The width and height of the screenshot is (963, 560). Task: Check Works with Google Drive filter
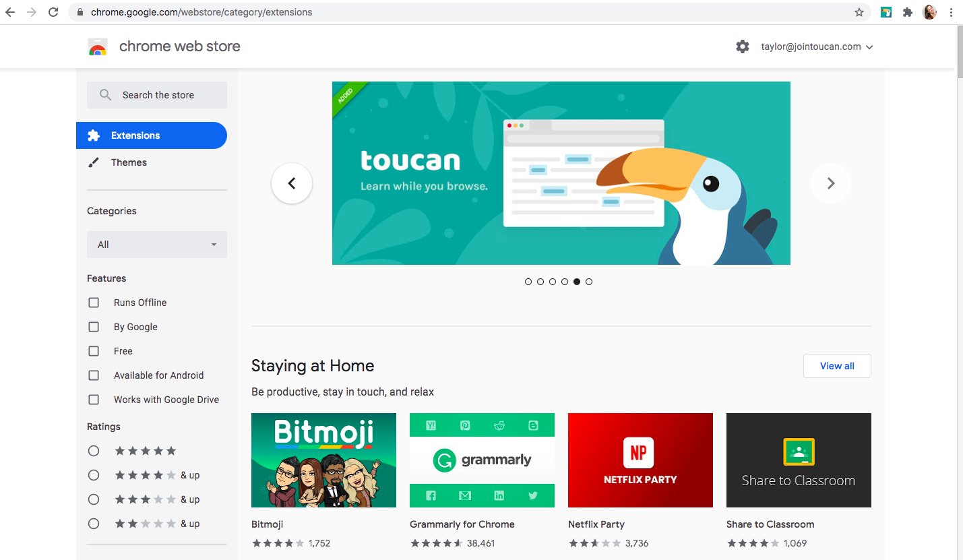click(x=94, y=400)
